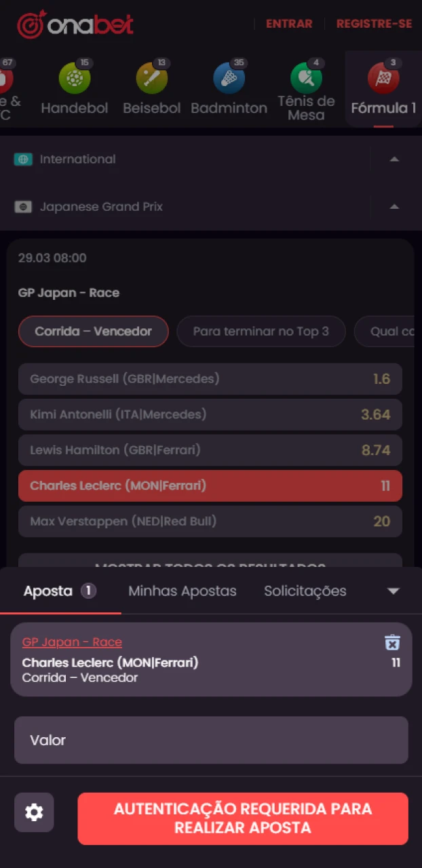Image resolution: width=422 pixels, height=868 pixels.
Task: Click the ENTRAR login link
Action: point(289,23)
